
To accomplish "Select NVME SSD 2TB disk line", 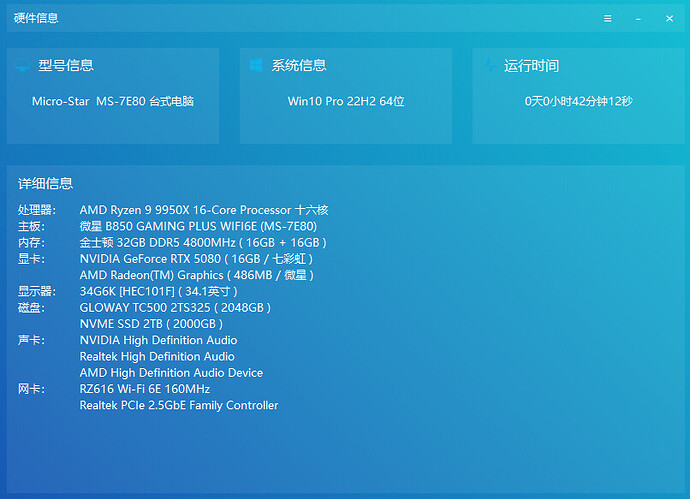I will click(151, 324).
